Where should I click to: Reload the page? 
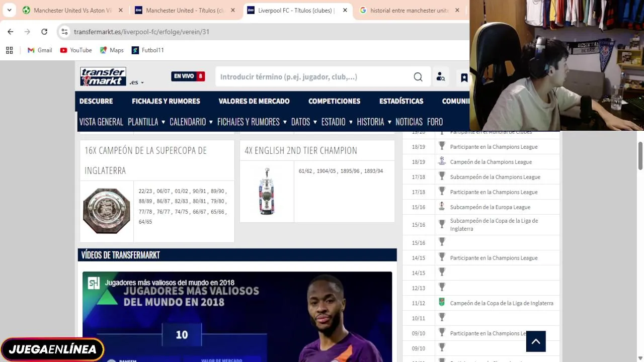[x=44, y=32]
